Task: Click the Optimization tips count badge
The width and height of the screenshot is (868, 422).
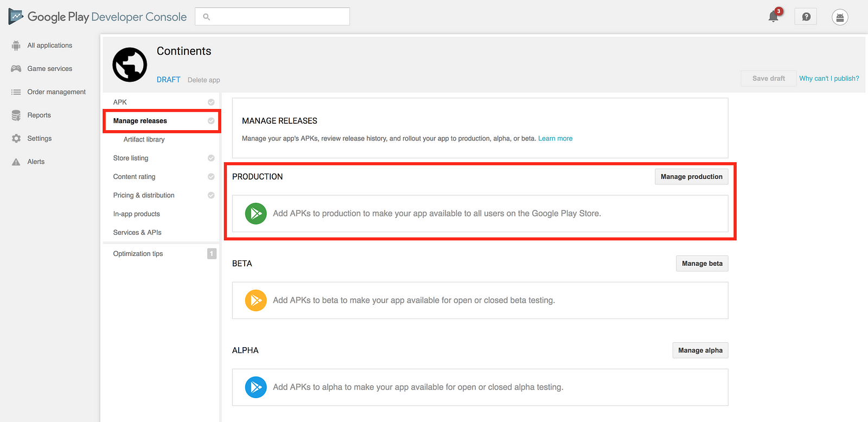Action: point(212,254)
